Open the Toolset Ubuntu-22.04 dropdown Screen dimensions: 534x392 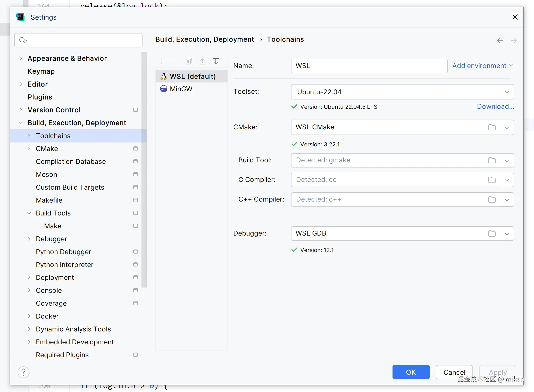click(506, 92)
